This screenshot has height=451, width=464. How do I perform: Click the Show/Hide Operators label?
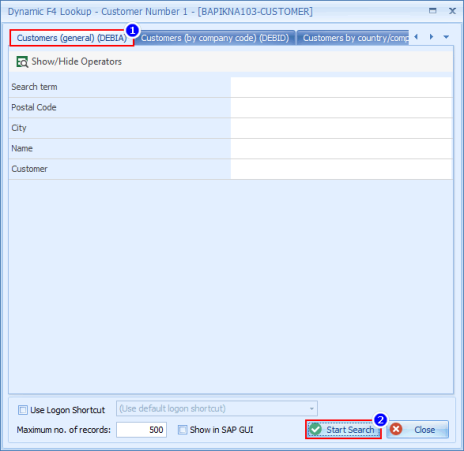(x=77, y=62)
